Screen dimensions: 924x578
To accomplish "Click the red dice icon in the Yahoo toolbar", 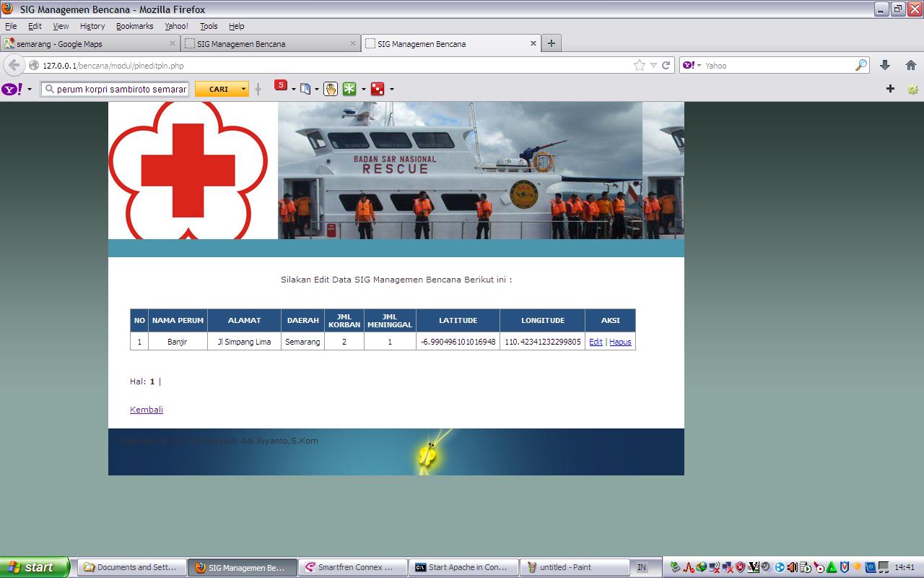I will point(377,89).
